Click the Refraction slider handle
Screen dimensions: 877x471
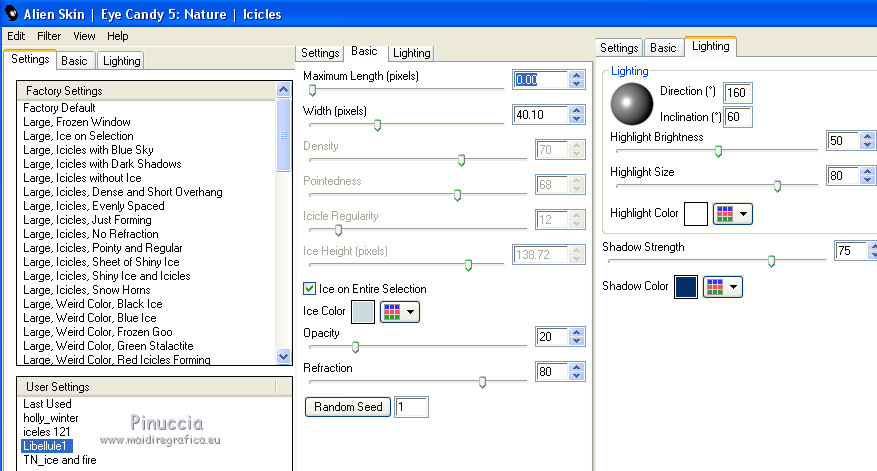(482, 382)
